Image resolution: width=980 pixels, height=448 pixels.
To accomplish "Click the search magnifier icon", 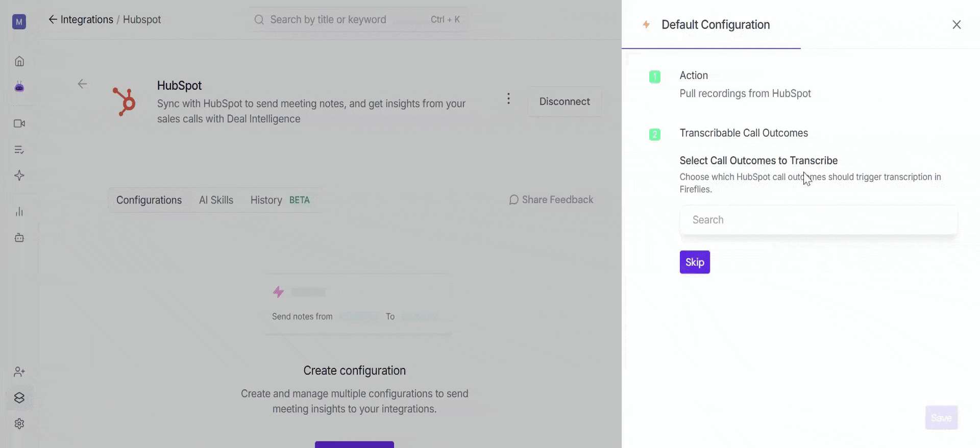I will coord(259,19).
